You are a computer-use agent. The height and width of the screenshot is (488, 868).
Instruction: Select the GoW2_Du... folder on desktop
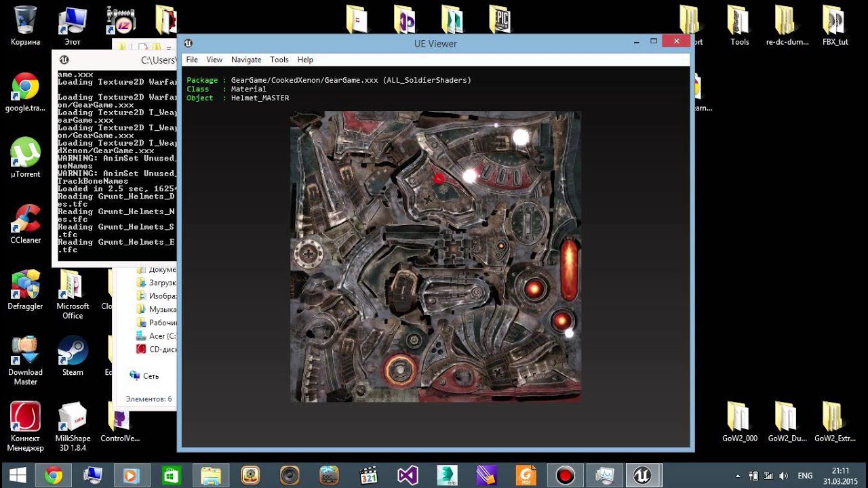click(787, 422)
